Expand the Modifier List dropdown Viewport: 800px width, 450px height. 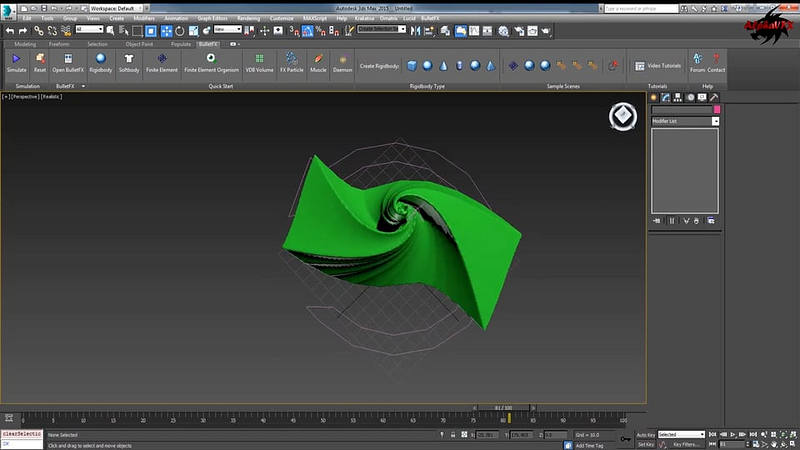[715, 121]
